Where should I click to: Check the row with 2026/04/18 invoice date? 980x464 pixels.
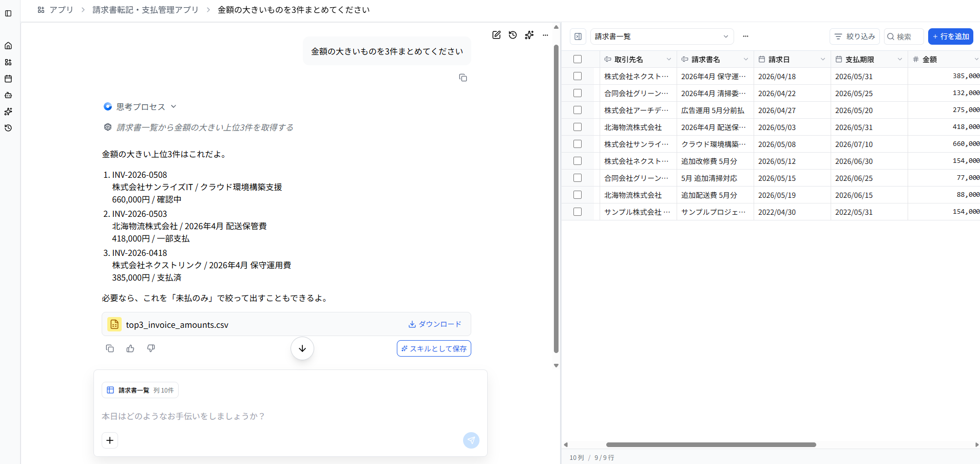[x=578, y=76]
